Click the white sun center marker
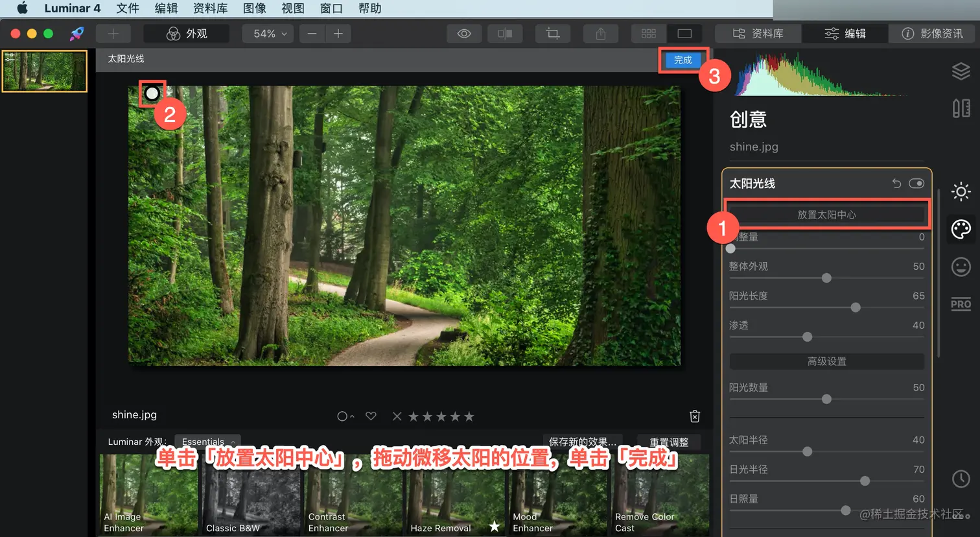This screenshot has width=980, height=537. [x=152, y=94]
